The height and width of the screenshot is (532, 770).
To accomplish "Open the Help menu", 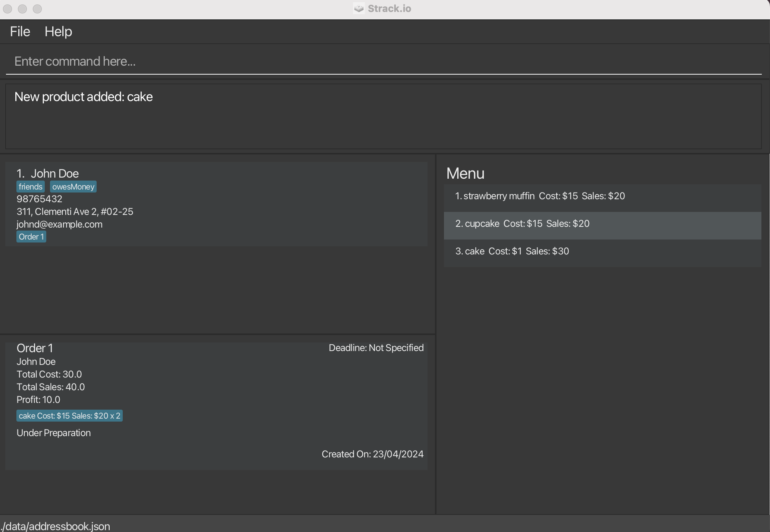I will pyautogui.click(x=58, y=31).
